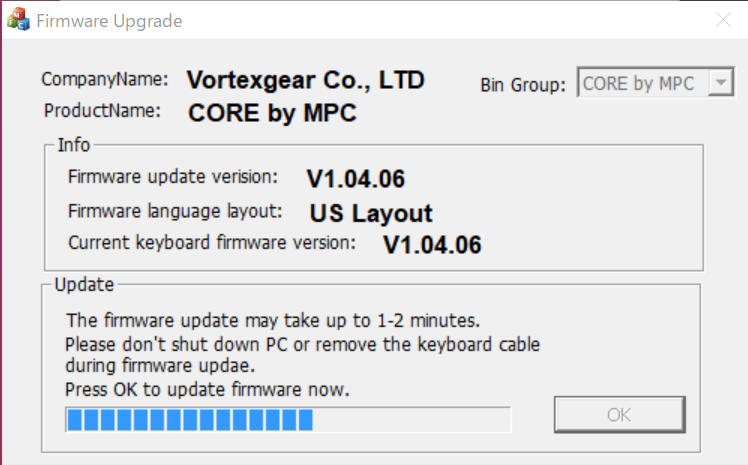The height and width of the screenshot is (465, 748).
Task: Click the current keyboard firmware V1.04.06 value
Action: coord(432,244)
